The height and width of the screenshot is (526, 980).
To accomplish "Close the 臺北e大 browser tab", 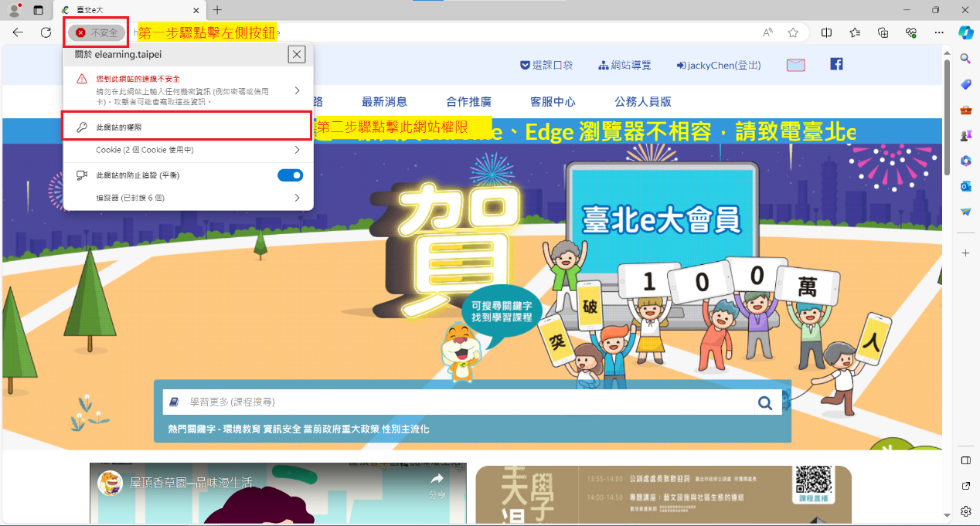I will coord(196,10).
